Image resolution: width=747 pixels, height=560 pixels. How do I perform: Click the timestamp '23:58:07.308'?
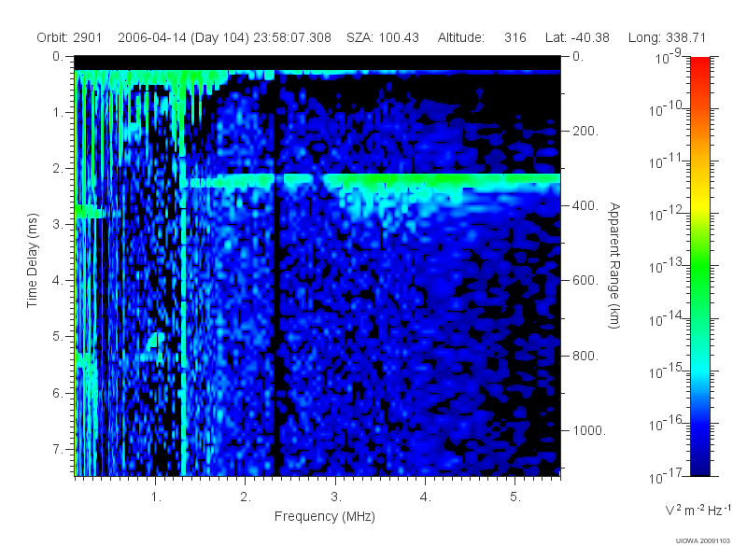(x=292, y=37)
